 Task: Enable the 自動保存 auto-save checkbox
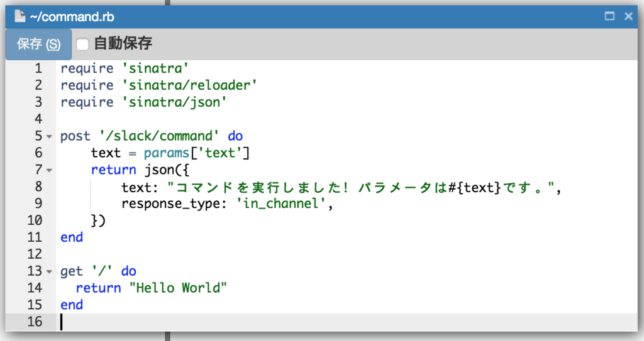(82, 45)
